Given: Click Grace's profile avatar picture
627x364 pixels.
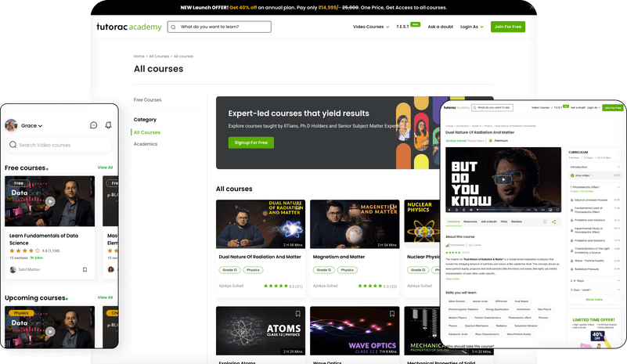Looking at the screenshot, I should click(x=11, y=125).
